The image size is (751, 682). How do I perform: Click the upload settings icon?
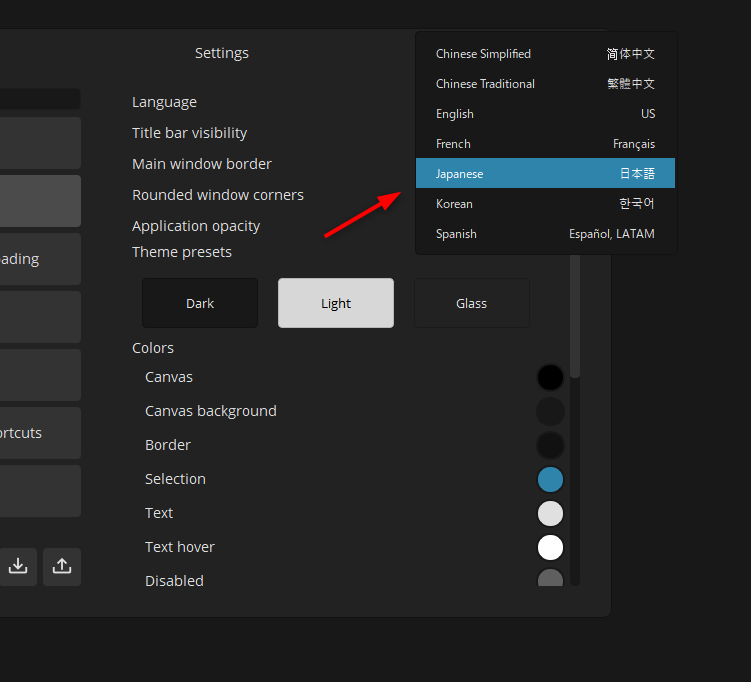point(62,567)
